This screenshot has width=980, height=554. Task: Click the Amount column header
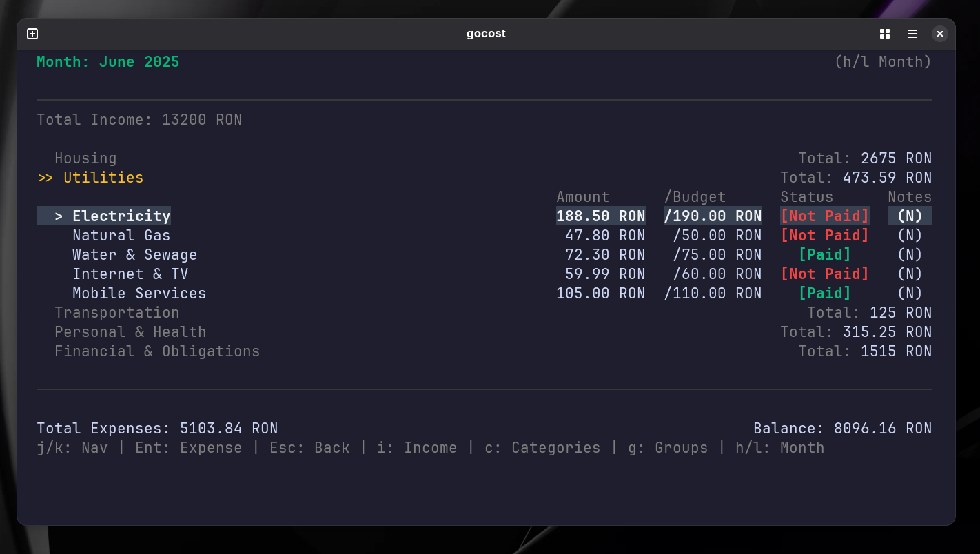583,197
